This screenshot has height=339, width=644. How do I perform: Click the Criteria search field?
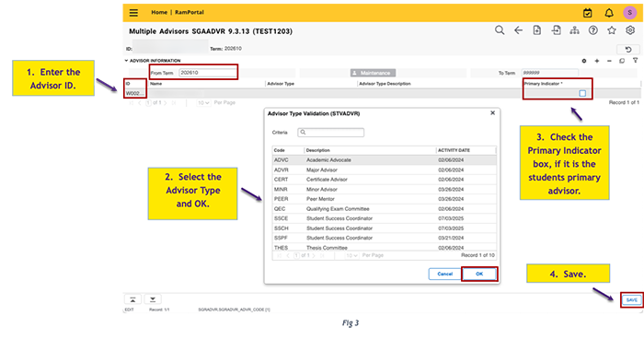(330, 133)
